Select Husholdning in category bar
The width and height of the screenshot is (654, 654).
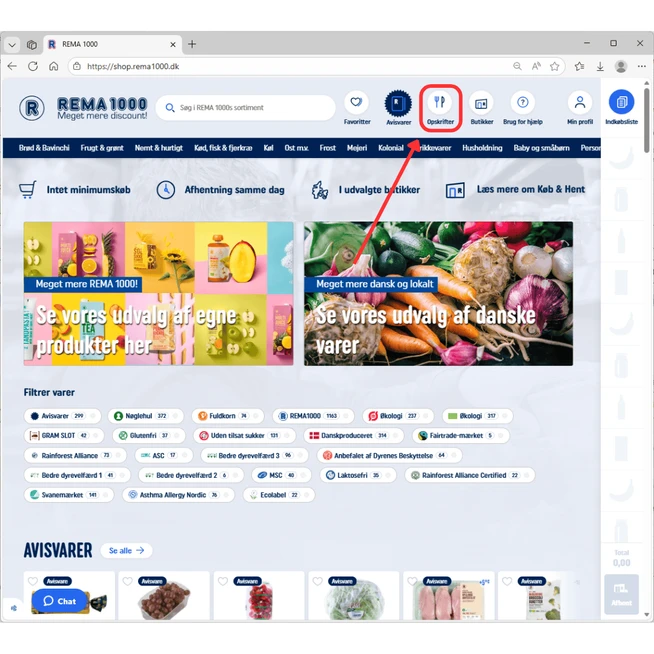482,148
